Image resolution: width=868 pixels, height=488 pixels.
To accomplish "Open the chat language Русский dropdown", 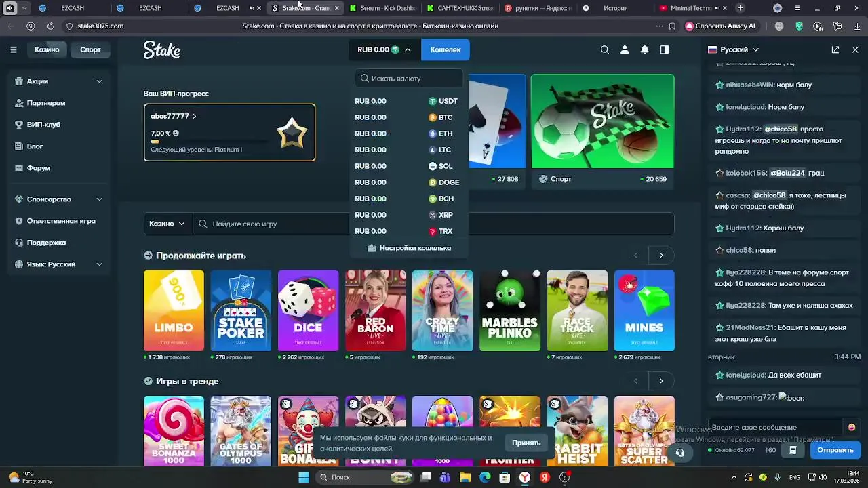I will pyautogui.click(x=734, y=49).
